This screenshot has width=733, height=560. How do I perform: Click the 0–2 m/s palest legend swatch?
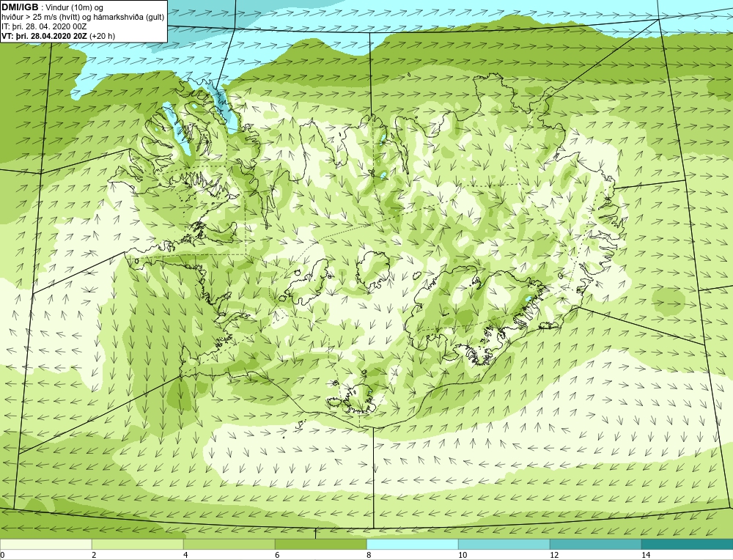click(45, 544)
